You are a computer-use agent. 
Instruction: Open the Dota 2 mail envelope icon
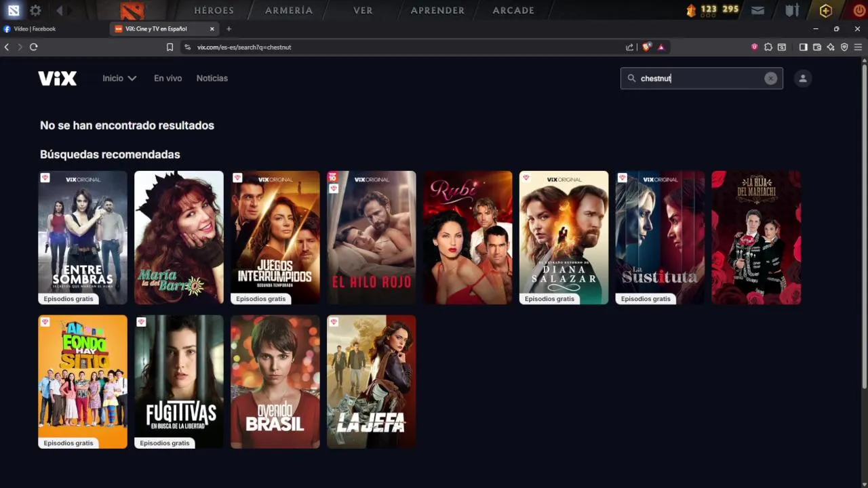click(758, 10)
